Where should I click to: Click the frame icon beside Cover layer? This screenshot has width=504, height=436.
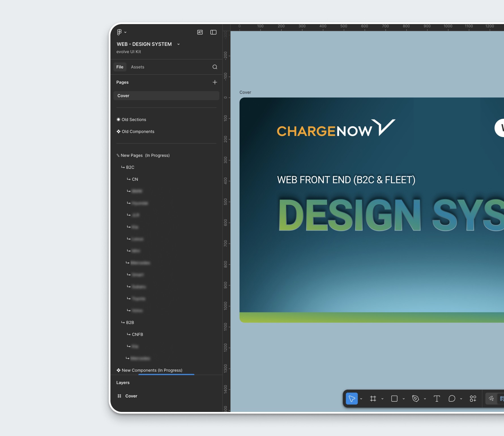coord(119,396)
